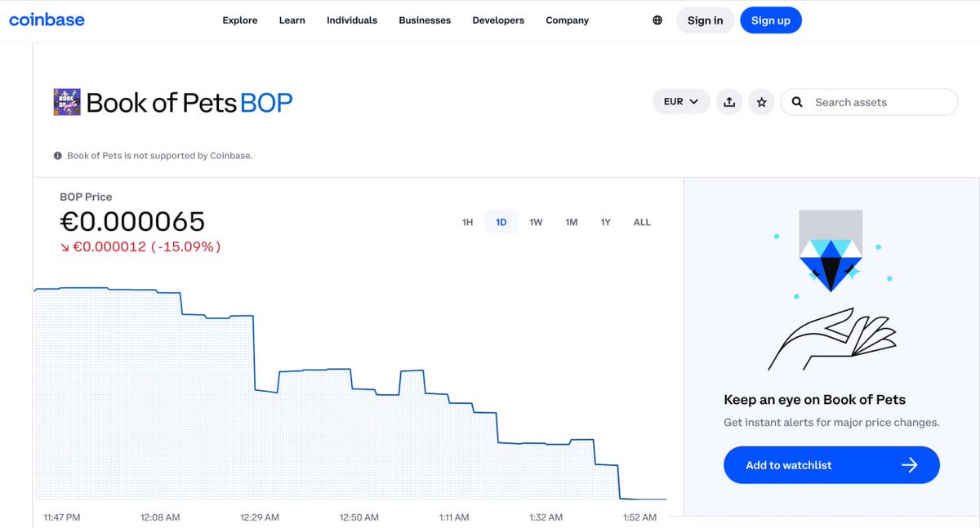980x528 pixels.
Task: Open the Businesses menu
Action: [425, 20]
